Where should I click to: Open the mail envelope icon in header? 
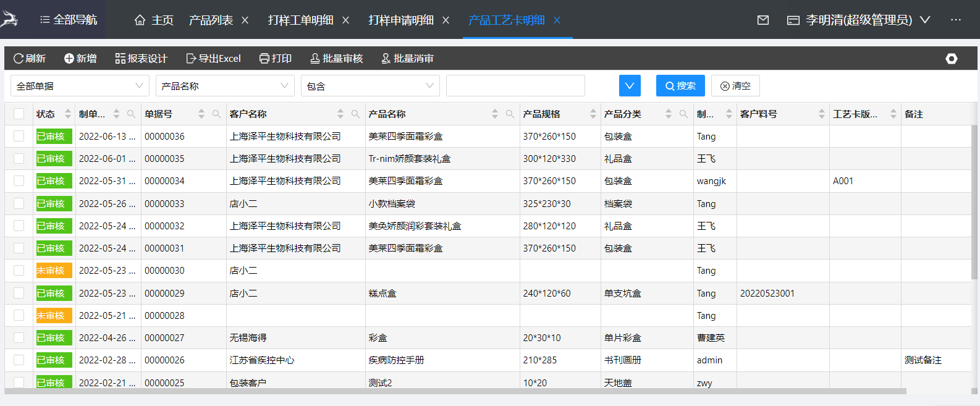[763, 20]
